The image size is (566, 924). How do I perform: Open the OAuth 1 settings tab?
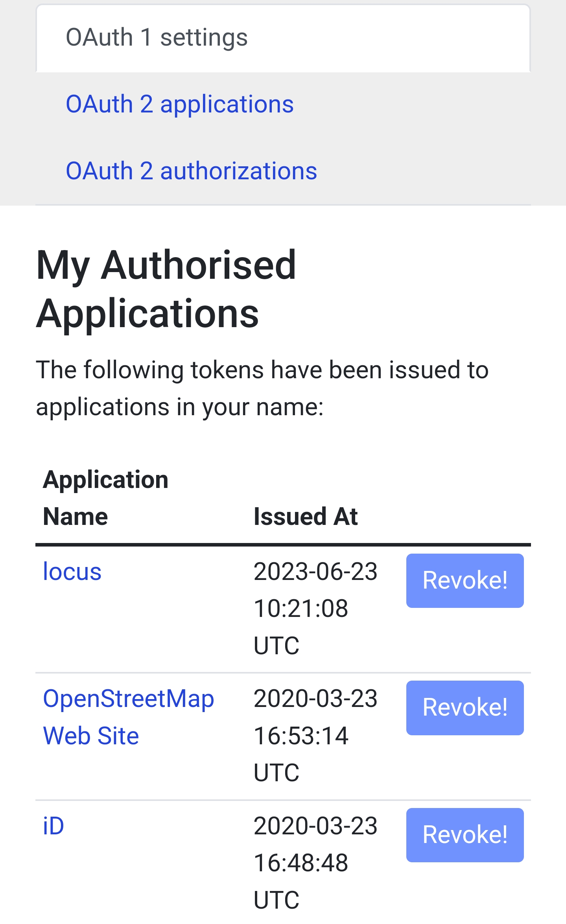click(157, 38)
